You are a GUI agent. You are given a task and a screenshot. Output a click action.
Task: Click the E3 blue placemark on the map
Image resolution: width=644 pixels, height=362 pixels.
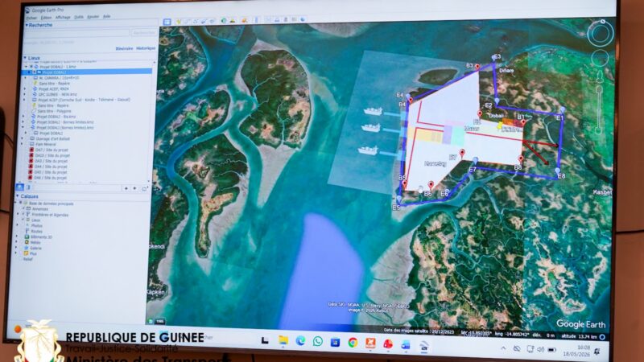494,58
